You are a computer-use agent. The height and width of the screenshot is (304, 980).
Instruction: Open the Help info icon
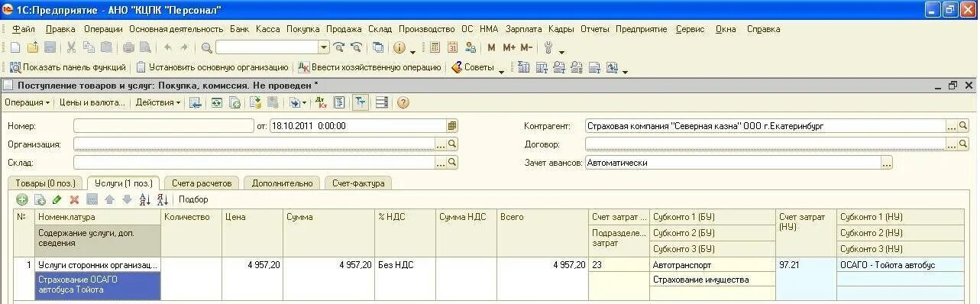point(399,47)
